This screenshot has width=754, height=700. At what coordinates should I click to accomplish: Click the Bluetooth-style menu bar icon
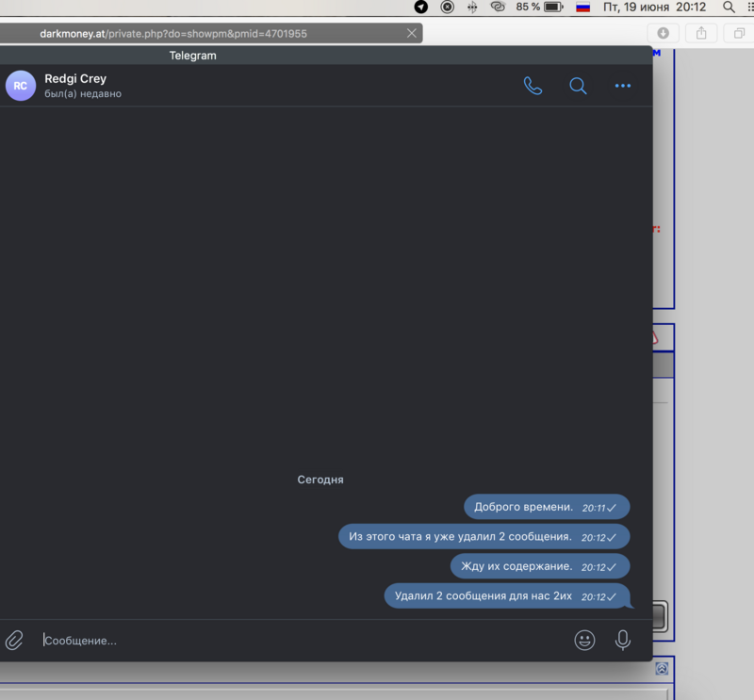click(x=472, y=8)
